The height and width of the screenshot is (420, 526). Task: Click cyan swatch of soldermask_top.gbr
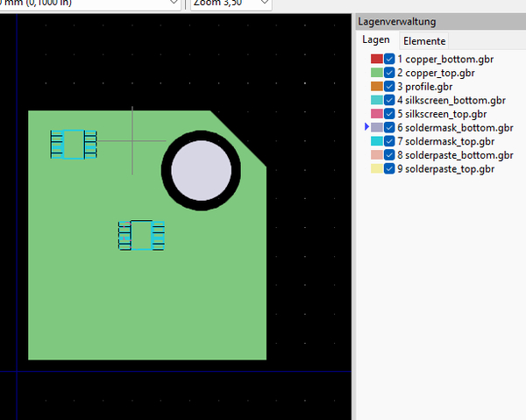[x=377, y=141]
